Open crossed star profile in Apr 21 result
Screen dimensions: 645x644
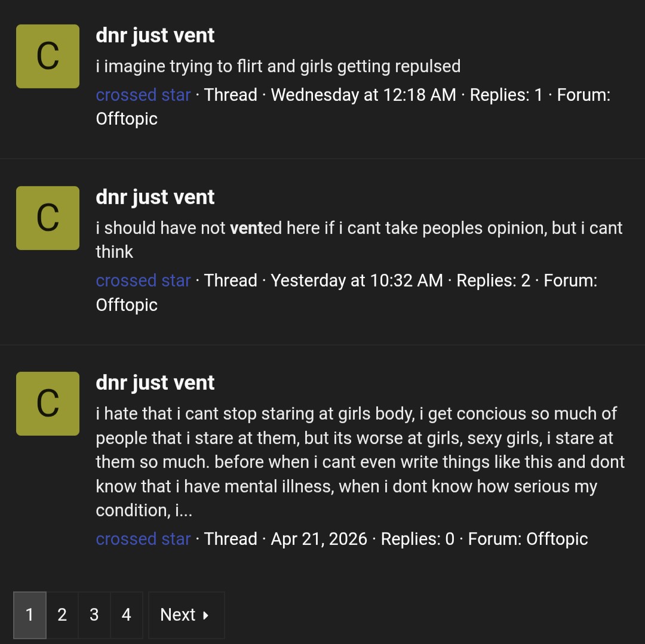click(143, 539)
